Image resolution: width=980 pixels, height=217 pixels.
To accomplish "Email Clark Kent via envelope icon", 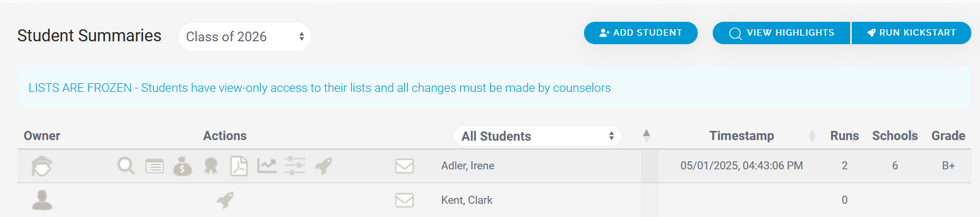I will pos(405,200).
